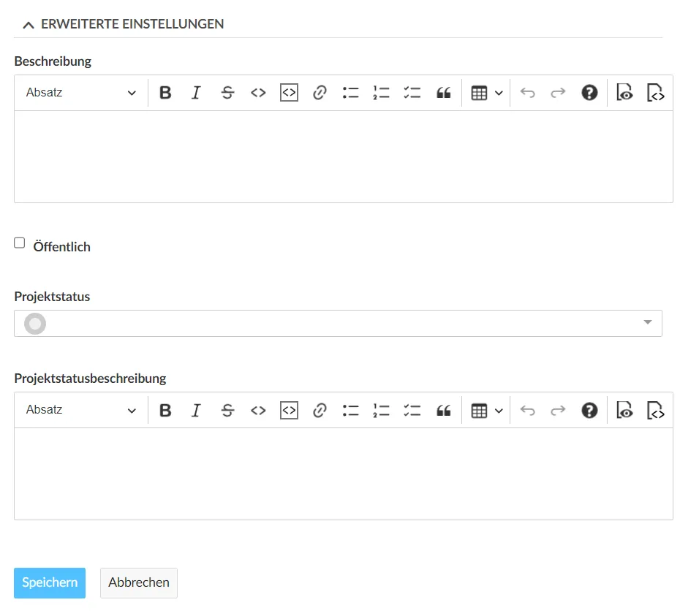
Task: Open help in Beschreibung editor toolbar
Action: 589,93
